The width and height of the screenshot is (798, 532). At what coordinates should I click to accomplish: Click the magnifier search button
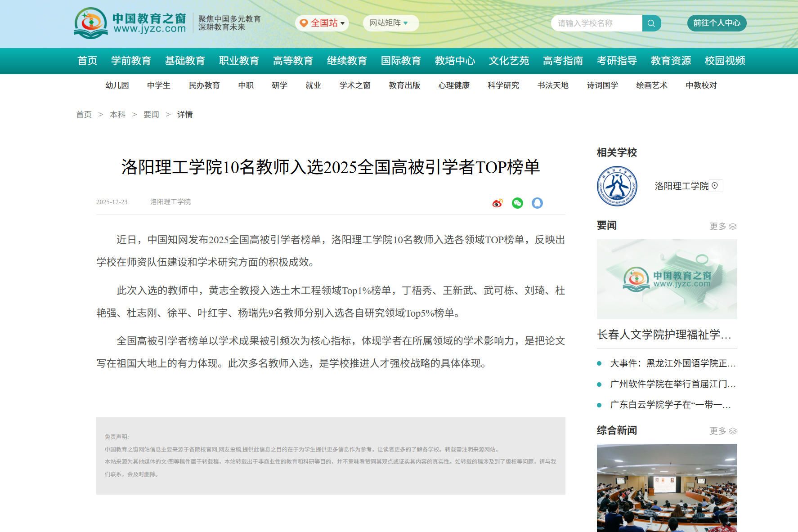coord(651,23)
